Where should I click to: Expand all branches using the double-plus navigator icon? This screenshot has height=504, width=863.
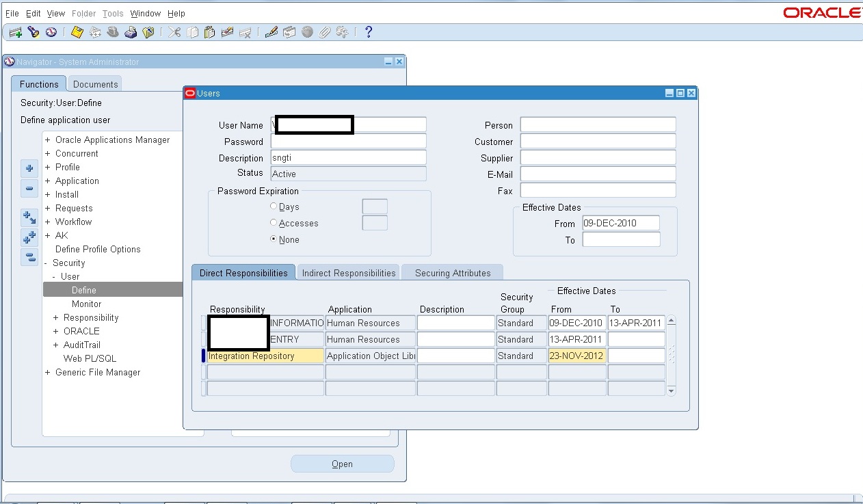29,237
